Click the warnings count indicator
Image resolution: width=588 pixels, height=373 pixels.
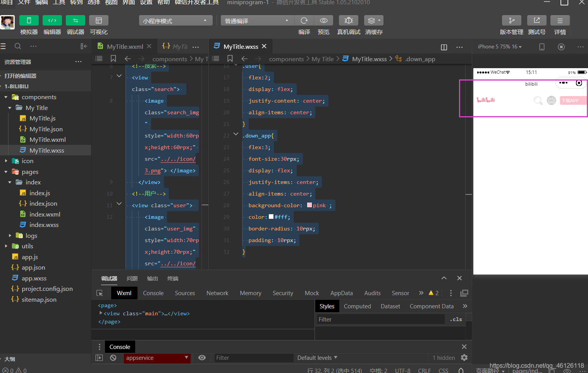click(x=433, y=293)
